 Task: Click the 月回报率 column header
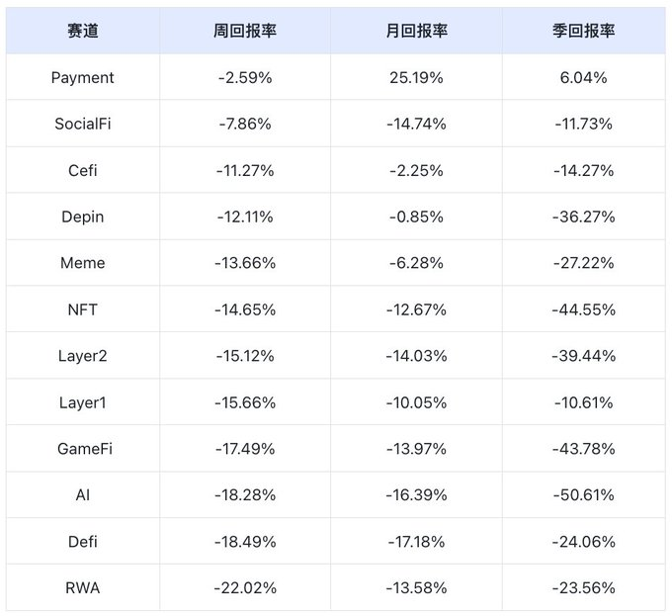pyautogui.click(x=417, y=31)
